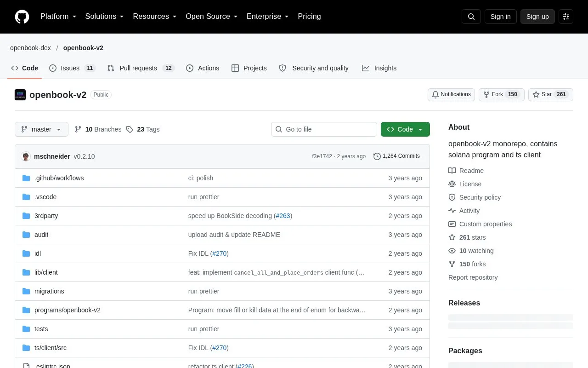Click the openbook-v2 repository avatar
The height and width of the screenshot is (368, 588).
(x=20, y=95)
